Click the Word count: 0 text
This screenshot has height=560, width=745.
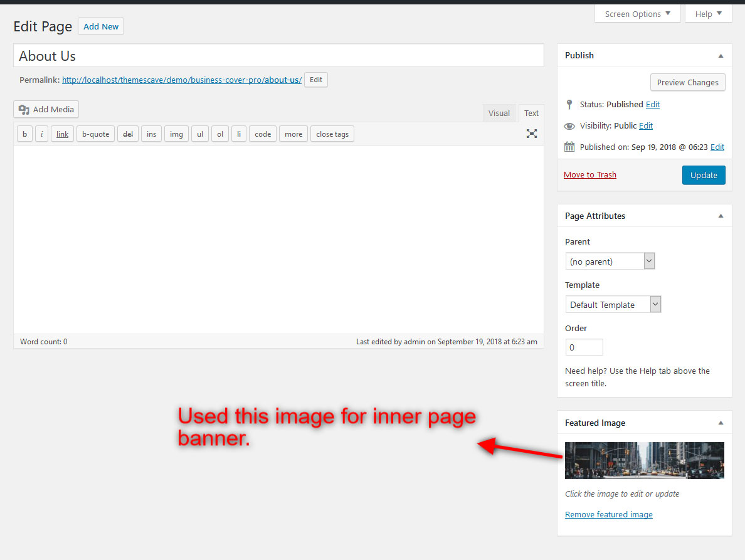pyautogui.click(x=44, y=342)
